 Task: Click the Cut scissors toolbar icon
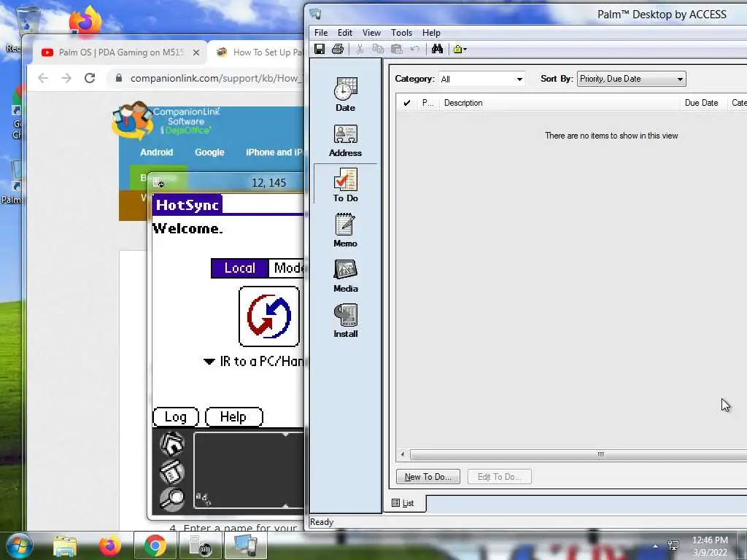click(x=360, y=49)
